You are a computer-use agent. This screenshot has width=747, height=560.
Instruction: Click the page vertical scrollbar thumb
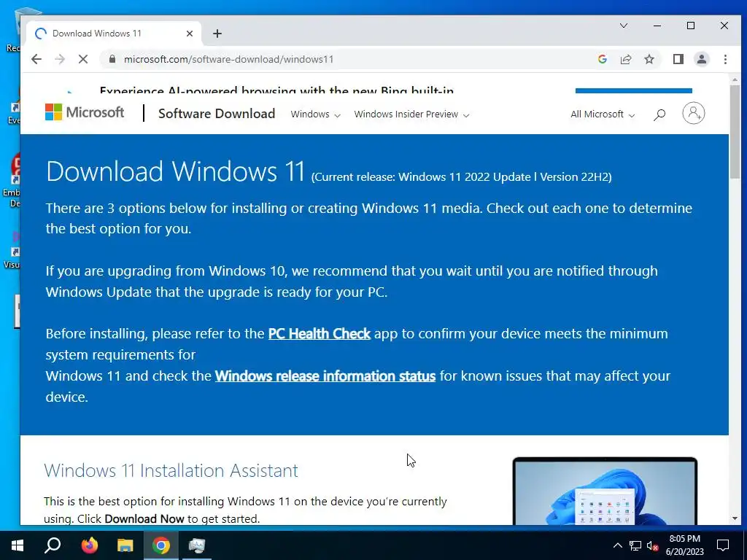(735, 133)
